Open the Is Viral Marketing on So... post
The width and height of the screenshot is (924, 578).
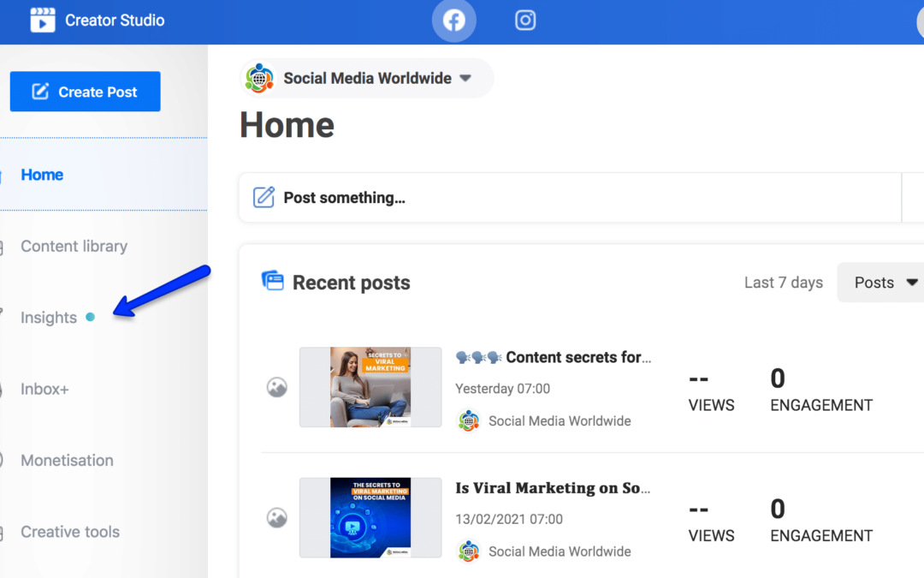pos(553,488)
